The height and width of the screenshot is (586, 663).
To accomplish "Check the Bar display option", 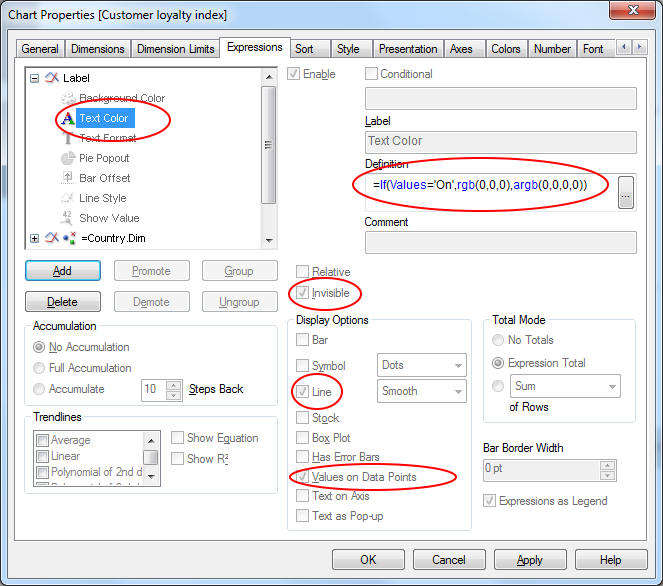I will point(302,340).
